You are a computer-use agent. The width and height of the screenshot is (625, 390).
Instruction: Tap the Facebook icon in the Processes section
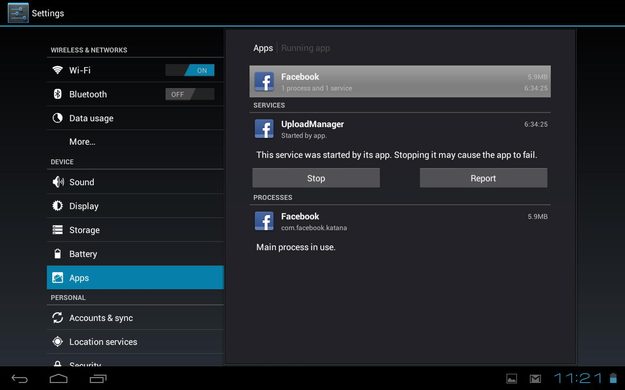[264, 221]
